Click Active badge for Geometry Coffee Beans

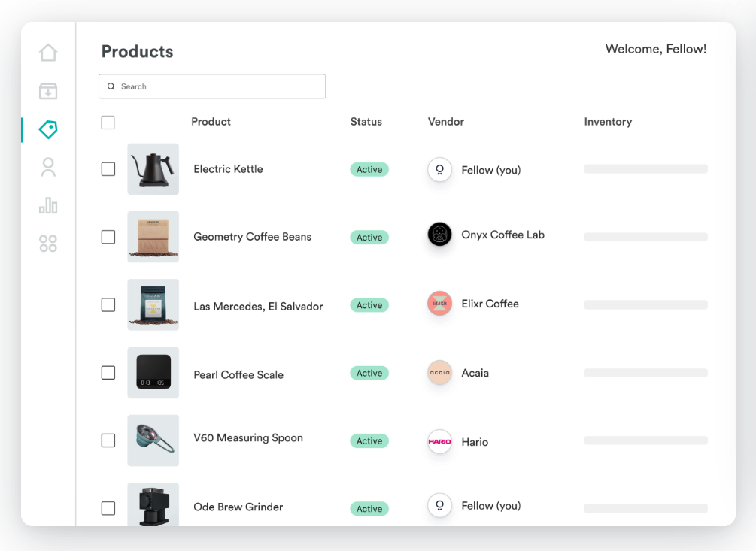(x=369, y=238)
